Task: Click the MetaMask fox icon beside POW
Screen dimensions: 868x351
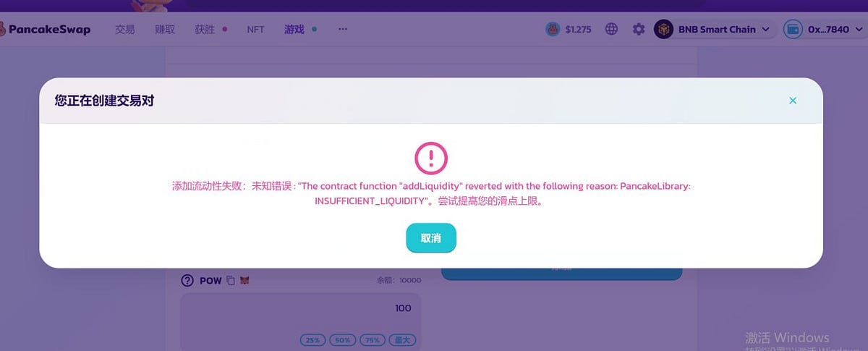Action: [244, 280]
